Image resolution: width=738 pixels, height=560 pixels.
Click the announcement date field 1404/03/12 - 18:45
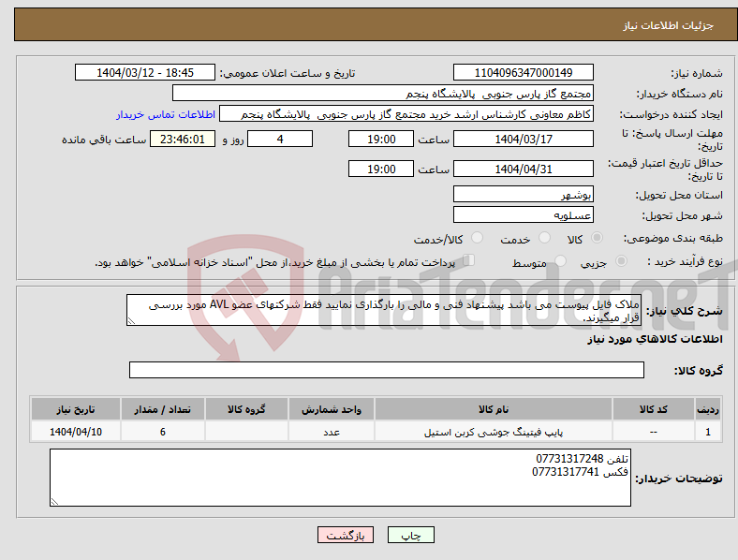click(x=145, y=72)
